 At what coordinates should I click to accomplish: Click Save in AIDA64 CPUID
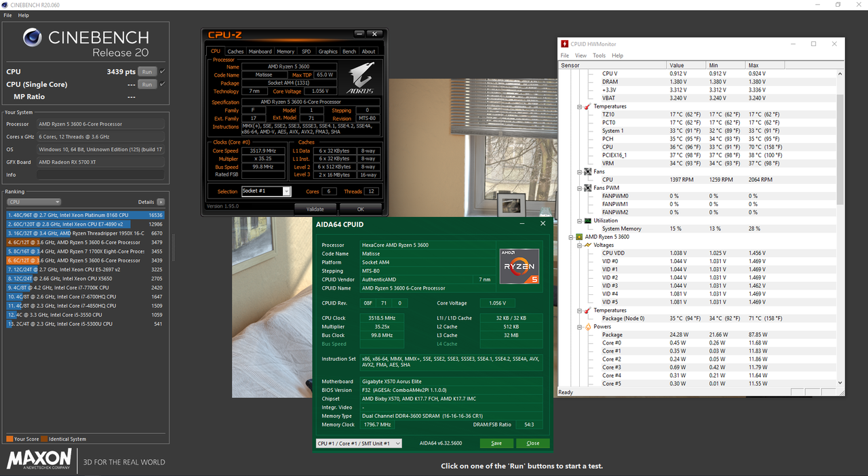(496, 443)
